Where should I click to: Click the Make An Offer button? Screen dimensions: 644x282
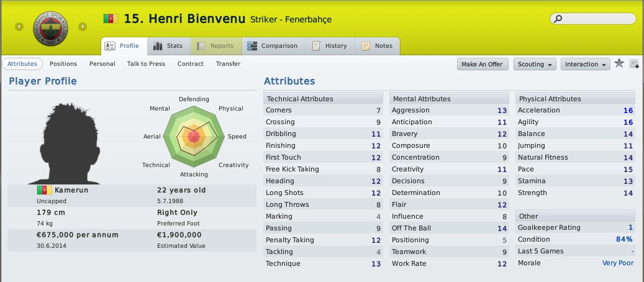coord(483,64)
